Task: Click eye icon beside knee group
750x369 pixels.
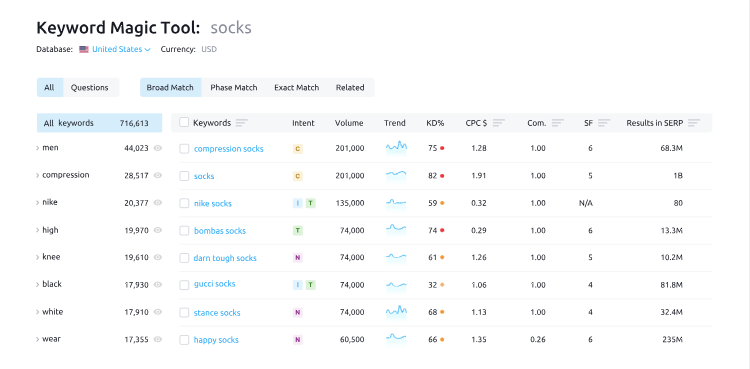Action: coord(158,257)
